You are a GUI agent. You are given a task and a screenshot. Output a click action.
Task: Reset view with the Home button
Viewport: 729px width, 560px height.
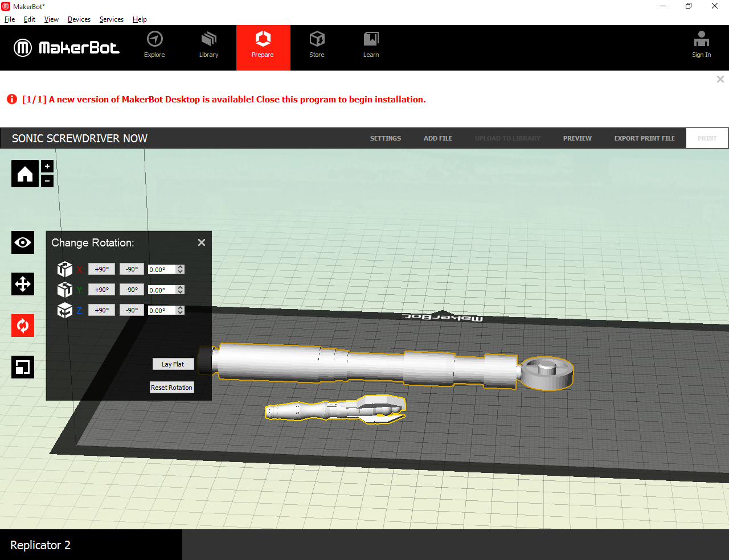click(25, 174)
